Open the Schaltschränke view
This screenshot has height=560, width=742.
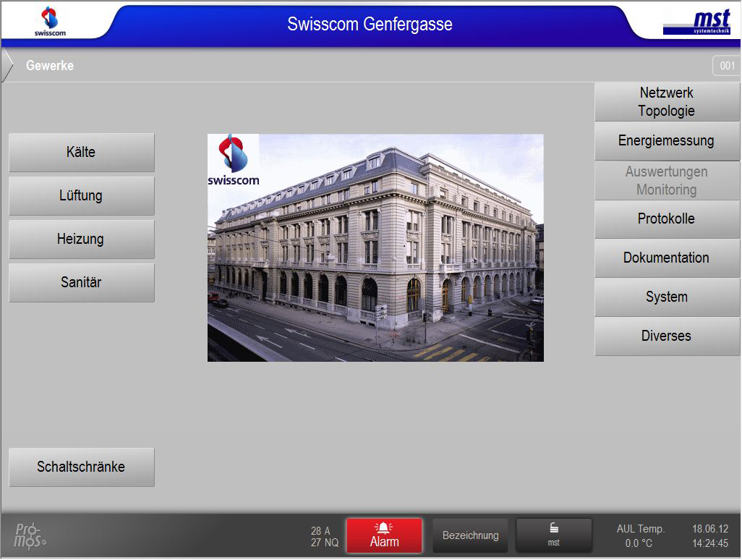pos(82,467)
